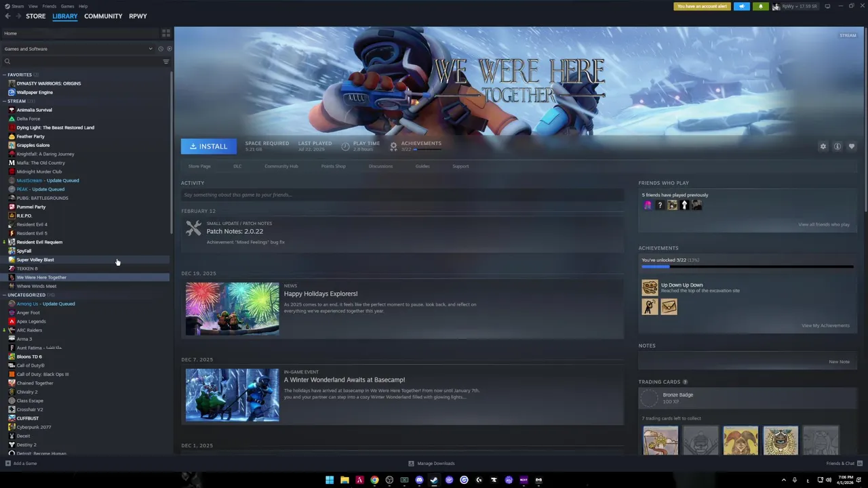This screenshot has width=868, height=488.
Task: Open the Games menu
Action: (x=68, y=6)
